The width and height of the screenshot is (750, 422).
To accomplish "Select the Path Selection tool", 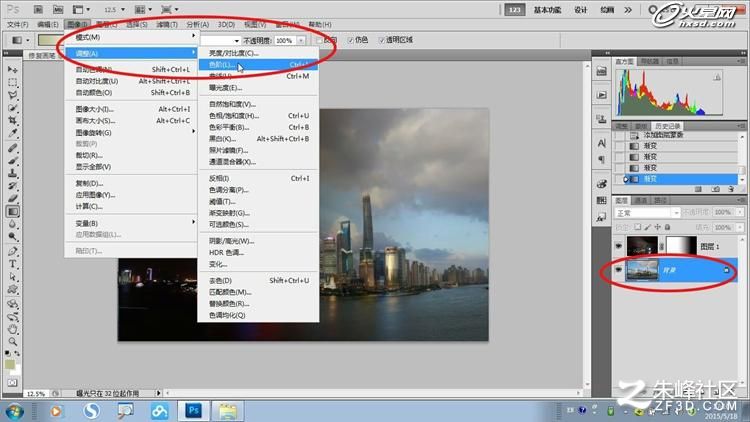I will (x=12, y=277).
